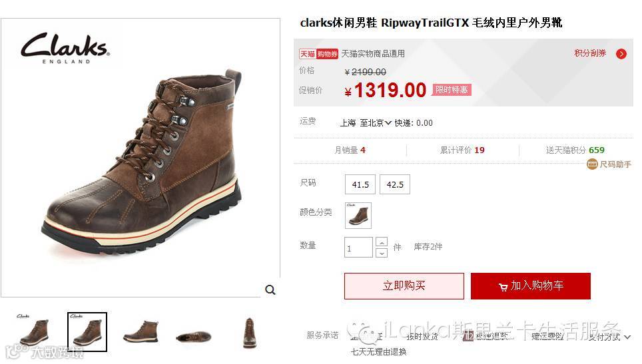This screenshot has width=642, height=364.
Task: Increase quantity with the up arrow
Action: point(382,242)
